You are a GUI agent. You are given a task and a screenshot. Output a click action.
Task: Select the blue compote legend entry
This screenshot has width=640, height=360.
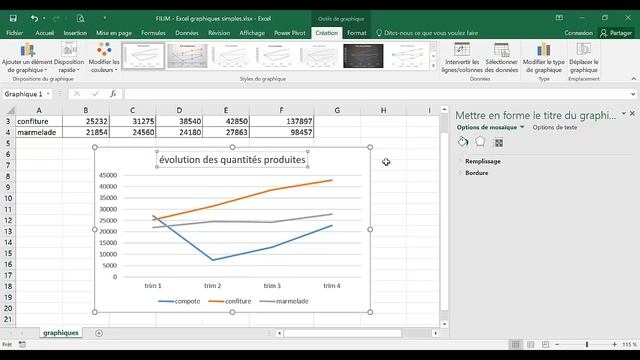coord(179,301)
